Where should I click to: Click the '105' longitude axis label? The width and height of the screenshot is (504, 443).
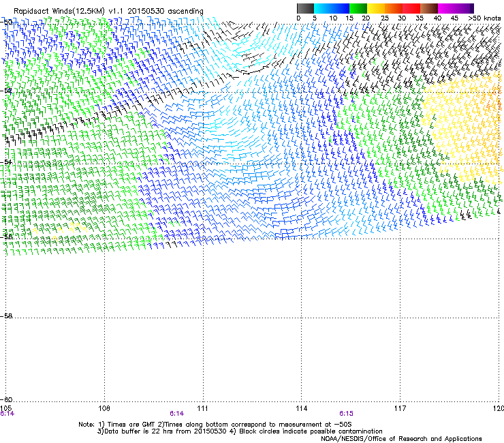(5, 408)
